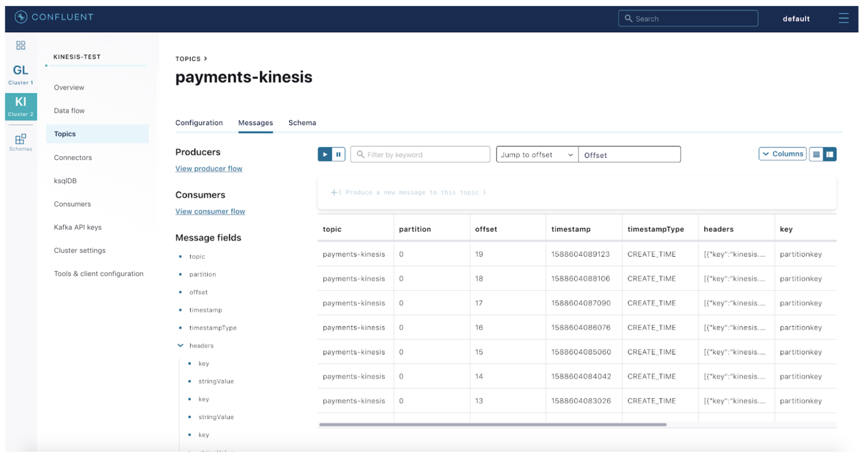The height and width of the screenshot is (463, 868).
Task: Click the header Search field
Action: coord(688,18)
